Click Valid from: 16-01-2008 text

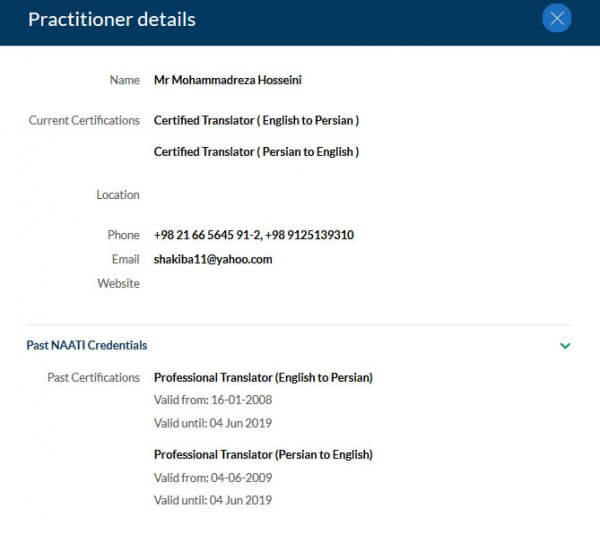(213, 400)
